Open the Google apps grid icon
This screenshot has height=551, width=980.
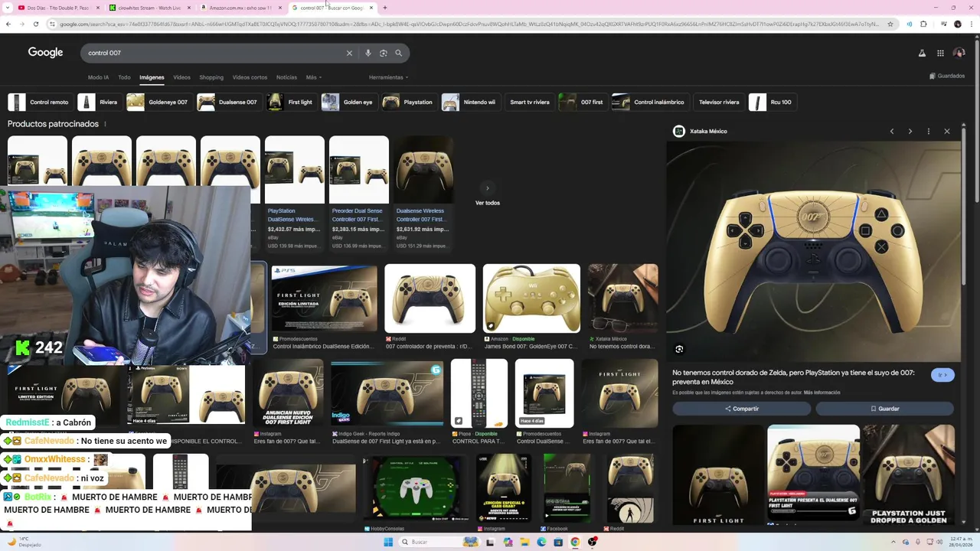(x=940, y=53)
